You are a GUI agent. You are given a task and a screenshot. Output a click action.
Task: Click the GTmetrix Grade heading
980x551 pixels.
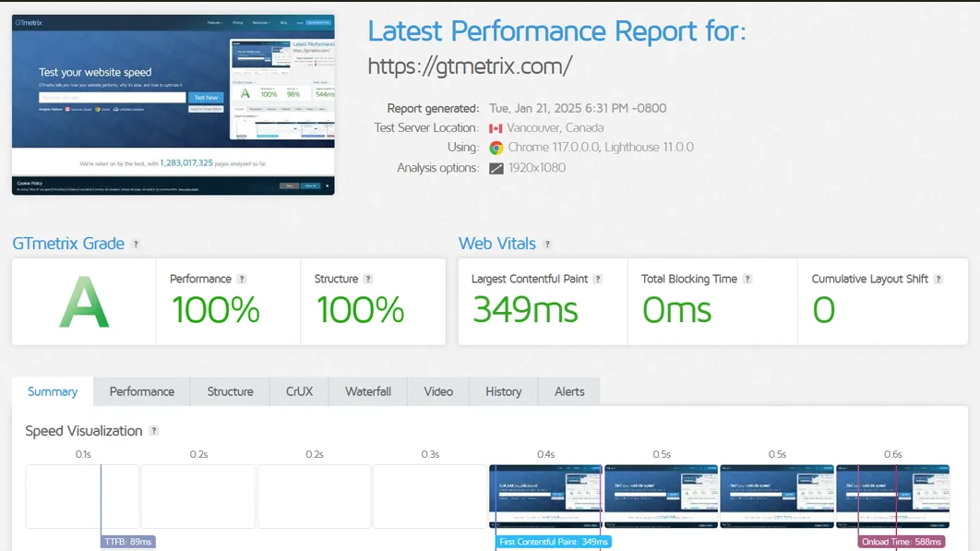(x=68, y=244)
